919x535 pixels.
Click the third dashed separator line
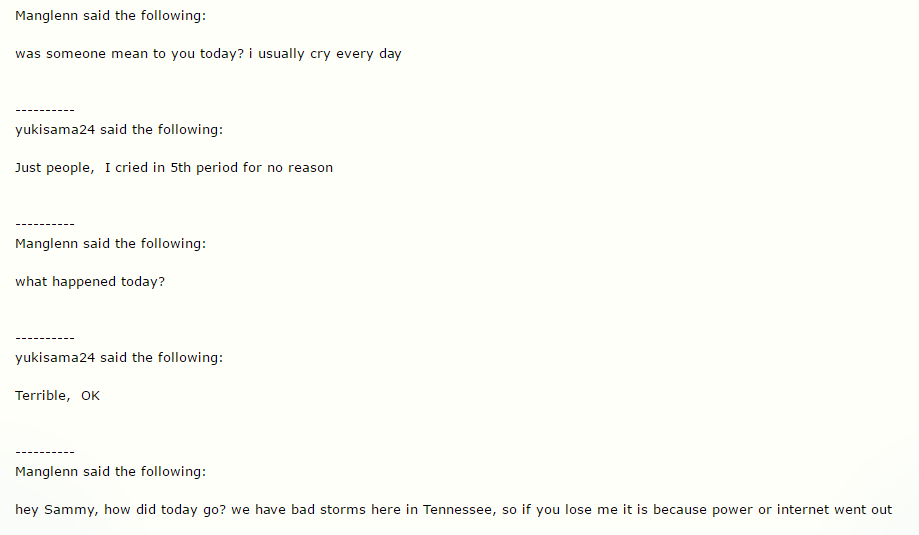45,338
